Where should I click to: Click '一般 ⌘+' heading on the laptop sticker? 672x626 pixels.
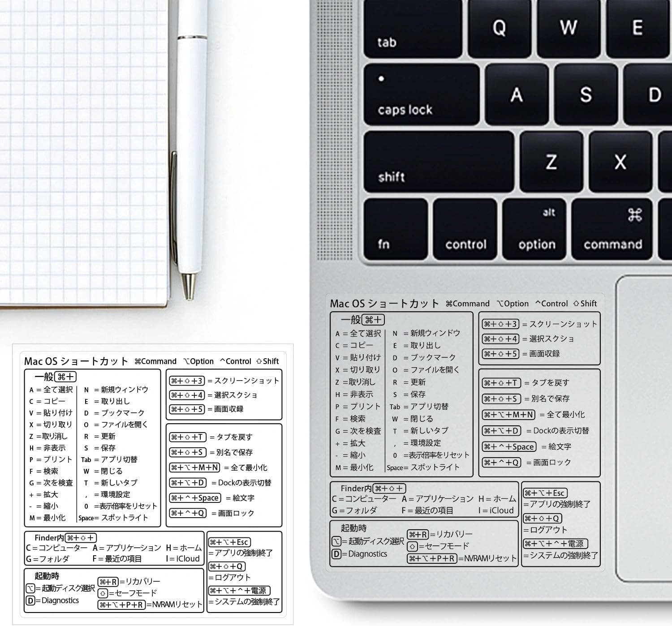pyautogui.click(x=363, y=320)
